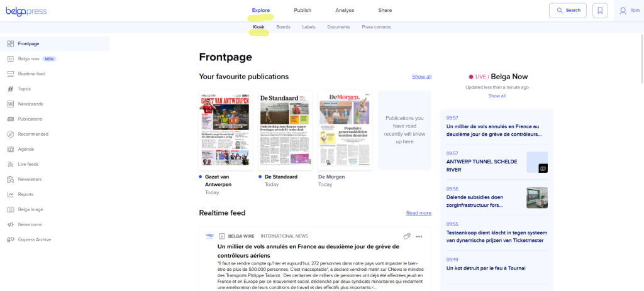
Task: Open the bookmarks icon button
Action: 600,11
